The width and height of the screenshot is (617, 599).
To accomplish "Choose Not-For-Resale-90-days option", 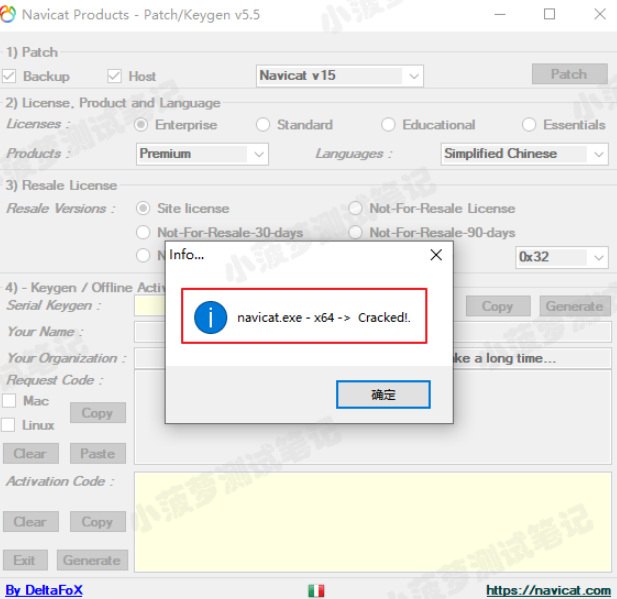I will pyautogui.click(x=355, y=232).
